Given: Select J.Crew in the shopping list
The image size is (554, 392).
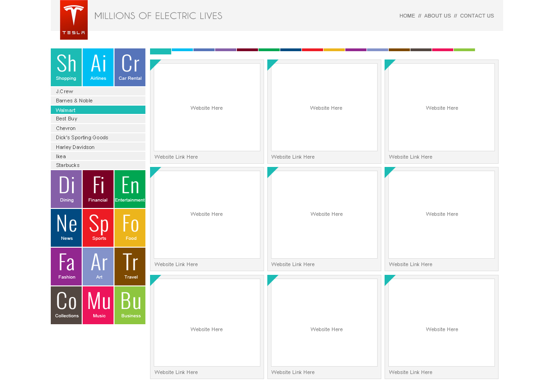Looking at the screenshot, I should tap(98, 91).
